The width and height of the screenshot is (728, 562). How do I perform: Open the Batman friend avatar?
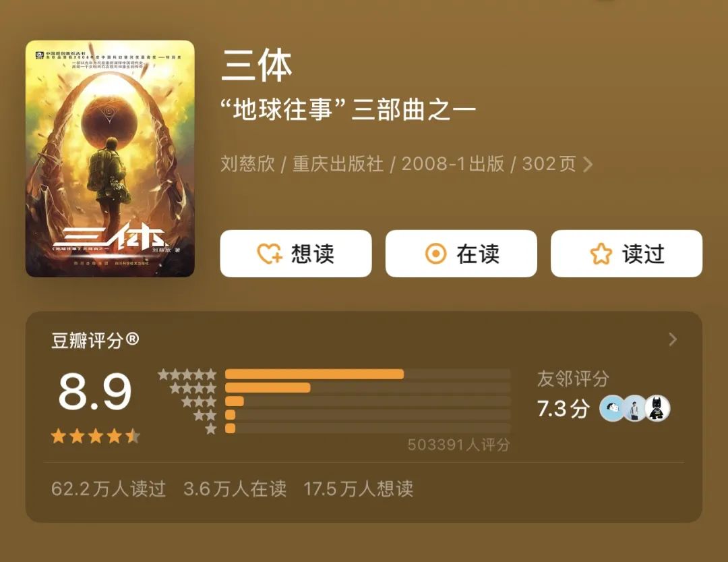[657, 409]
